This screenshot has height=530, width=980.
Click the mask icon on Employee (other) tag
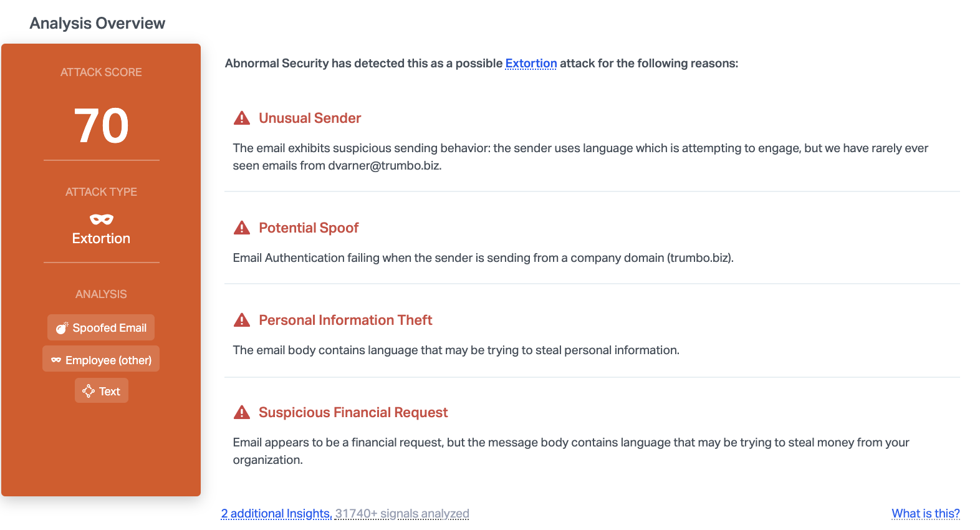(x=56, y=360)
